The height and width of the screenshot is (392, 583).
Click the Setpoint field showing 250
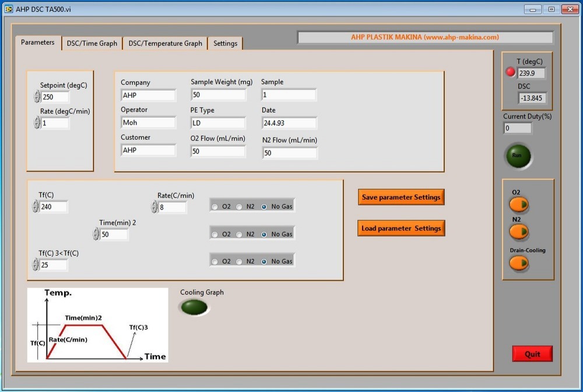pyautogui.click(x=55, y=97)
